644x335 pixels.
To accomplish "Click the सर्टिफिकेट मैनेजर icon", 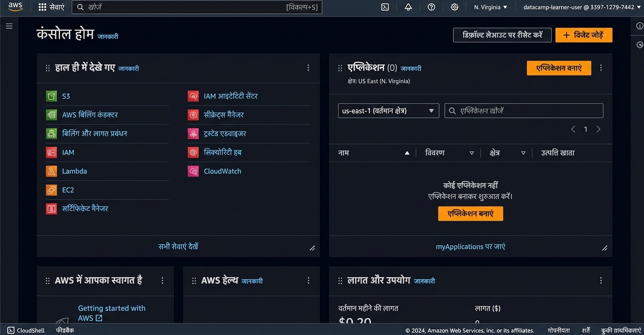I will [x=51, y=208].
